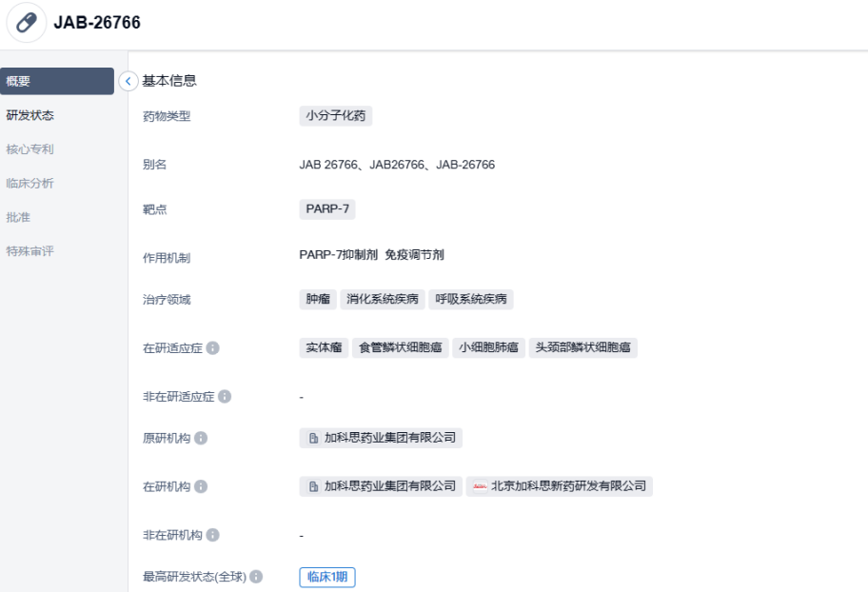The width and height of the screenshot is (868, 592).
Task: Click info icon next to 非在研适应症
Action: 225,397
